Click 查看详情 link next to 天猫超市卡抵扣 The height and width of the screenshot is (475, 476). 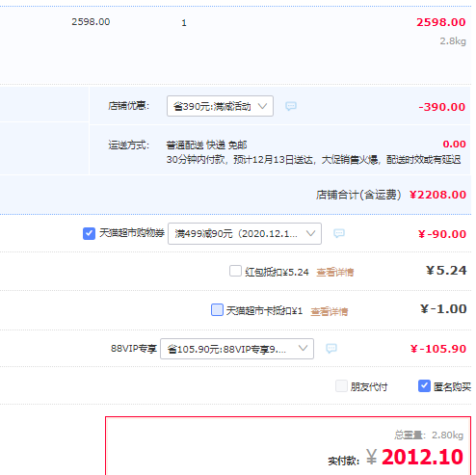(330, 311)
